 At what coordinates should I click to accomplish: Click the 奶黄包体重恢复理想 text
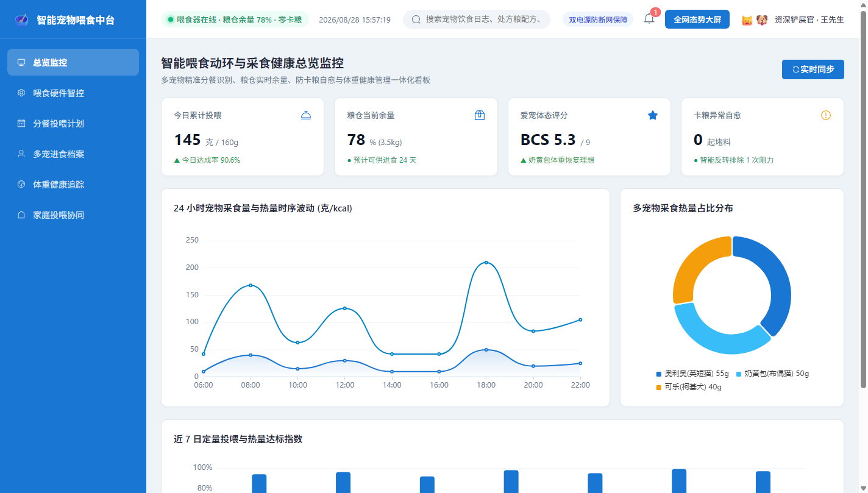tap(557, 160)
